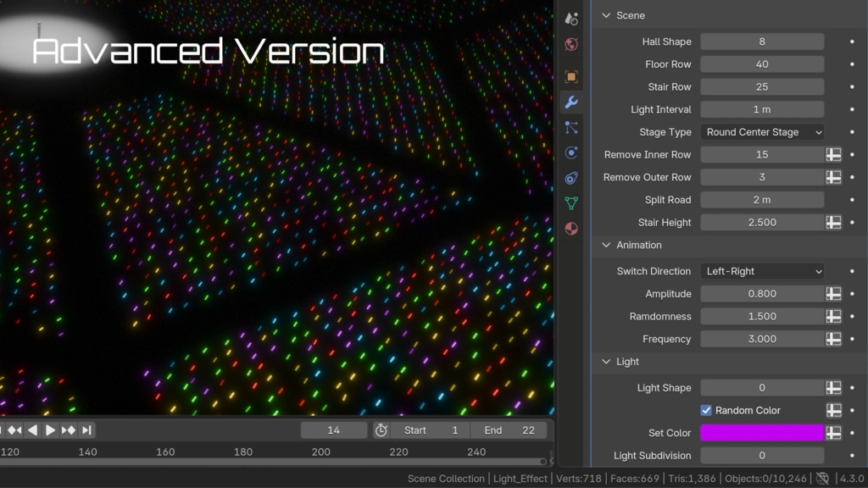This screenshot has height=488, width=868.
Task: Open the World properties tab
Action: point(571,44)
